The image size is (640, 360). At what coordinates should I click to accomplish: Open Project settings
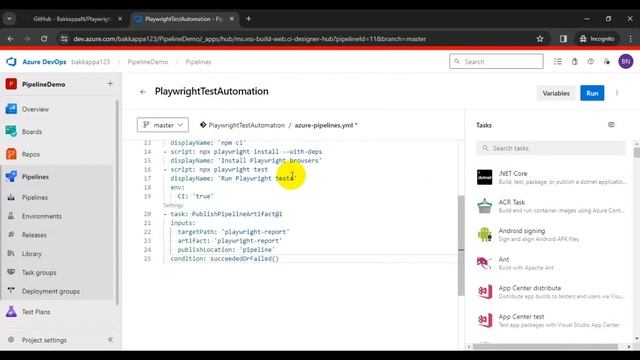[x=44, y=340]
